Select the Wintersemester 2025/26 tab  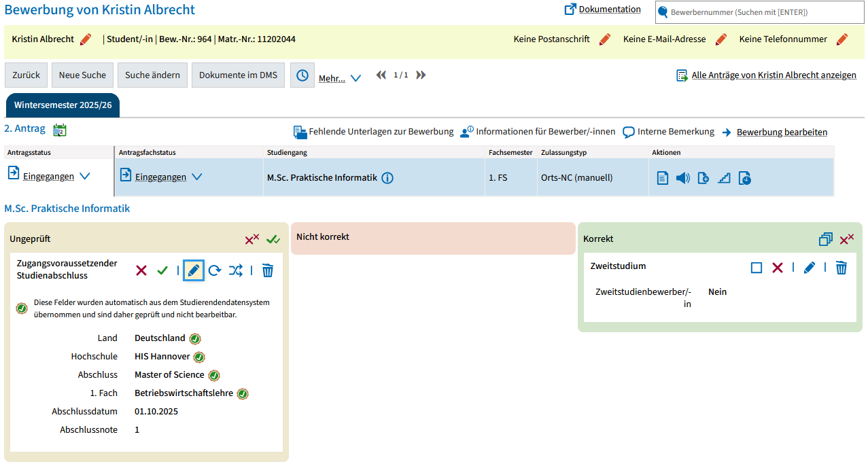point(63,105)
